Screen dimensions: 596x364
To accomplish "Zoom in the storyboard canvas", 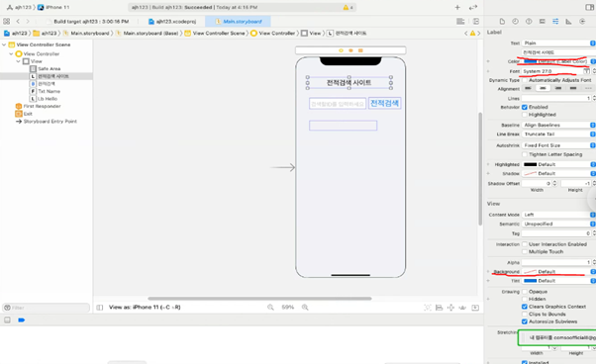I will tap(305, 308).
